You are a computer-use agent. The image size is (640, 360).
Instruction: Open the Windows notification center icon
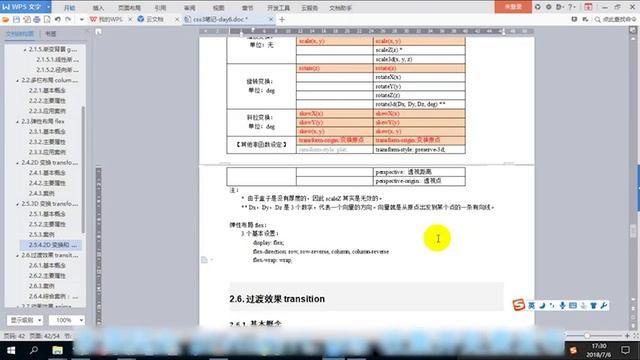625,350
